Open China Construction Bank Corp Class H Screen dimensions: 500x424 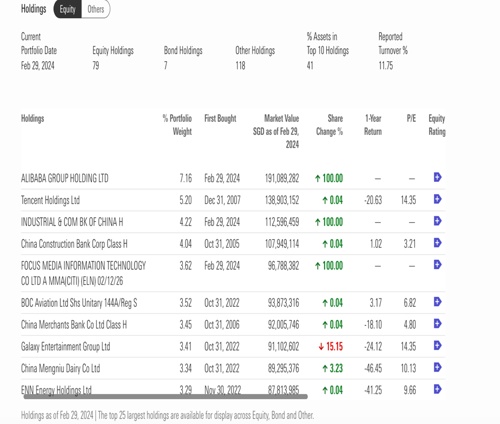74,244
